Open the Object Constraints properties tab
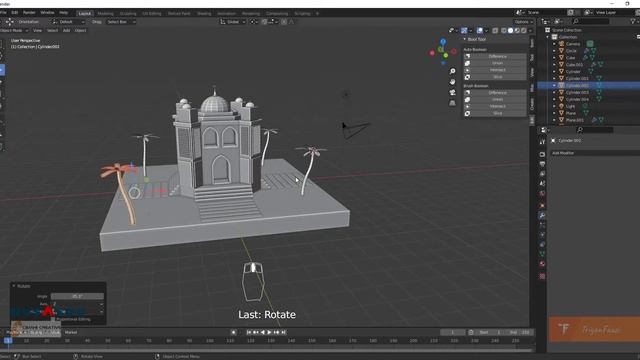Image resolution: width=640 pixels, height=360 pixels. tap(542, 245)
